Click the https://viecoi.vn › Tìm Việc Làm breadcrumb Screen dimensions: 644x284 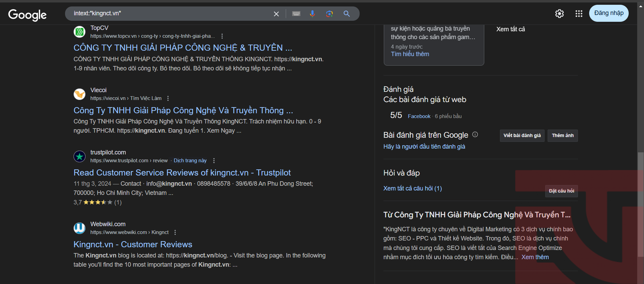click(x=126, y=98)
